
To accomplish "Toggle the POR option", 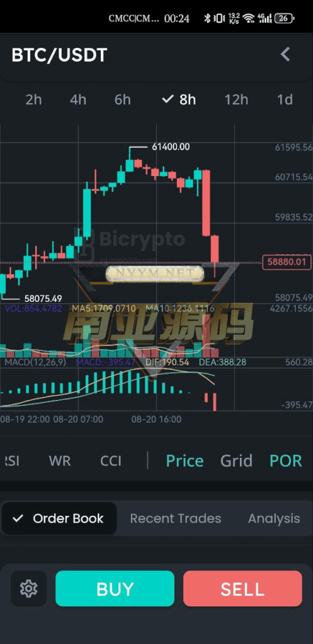I will coord(286,461).
